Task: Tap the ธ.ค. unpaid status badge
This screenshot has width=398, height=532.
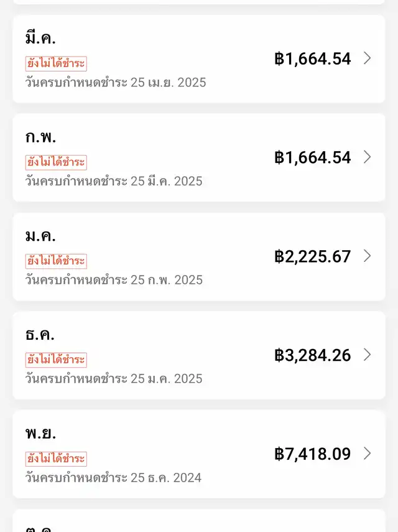Action: (56, 360)
